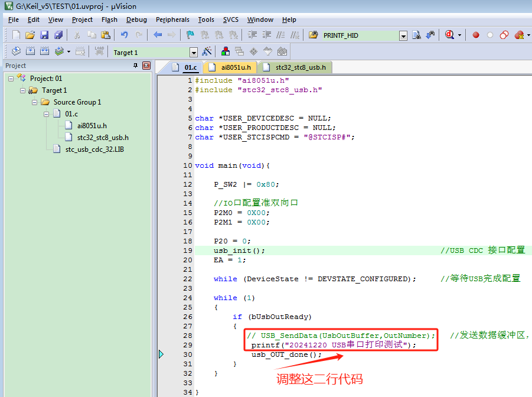
Task: Undo the last edit
Action: 125,35
